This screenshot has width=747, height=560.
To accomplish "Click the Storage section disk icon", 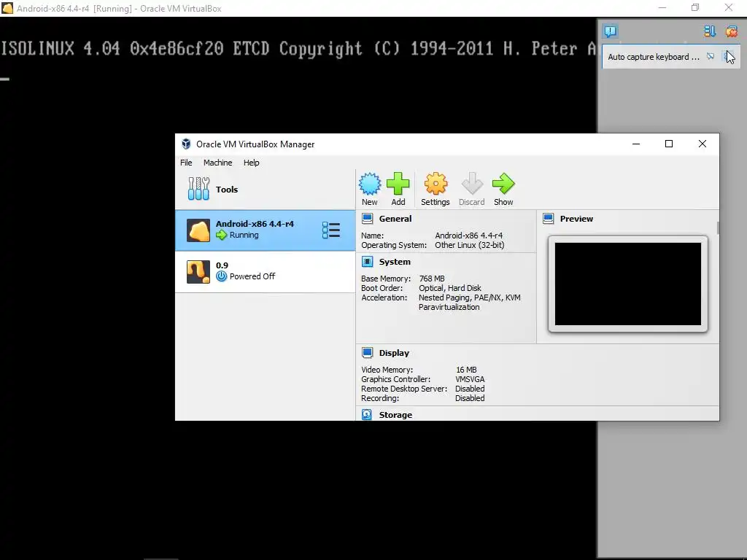I will pyautogui.click(x=367, y=415).
